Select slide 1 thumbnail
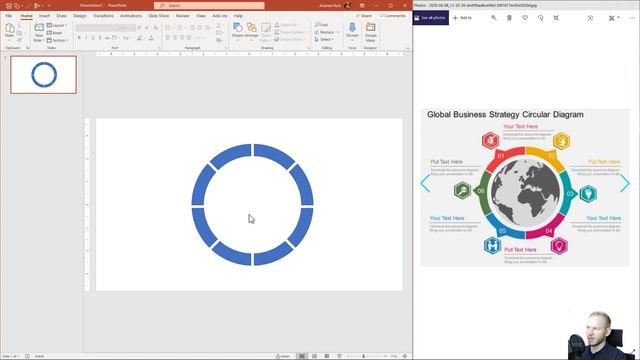 (x=44, y=75)
